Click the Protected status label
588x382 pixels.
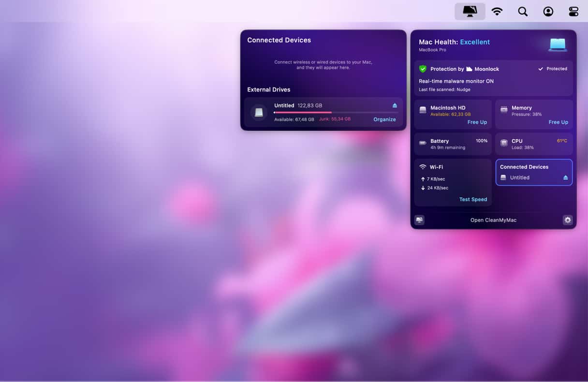(x=553, y=69)
